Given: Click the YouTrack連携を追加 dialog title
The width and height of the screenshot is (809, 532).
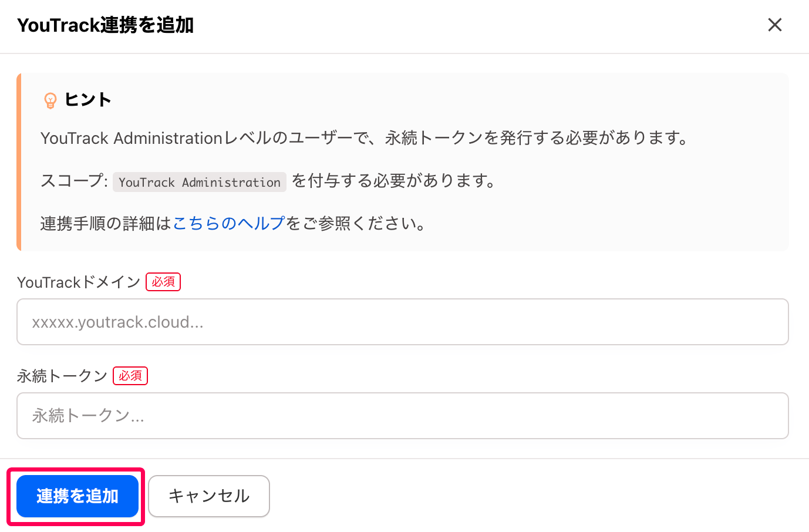Looking at the screenshot, I should [x=106, y=25].
